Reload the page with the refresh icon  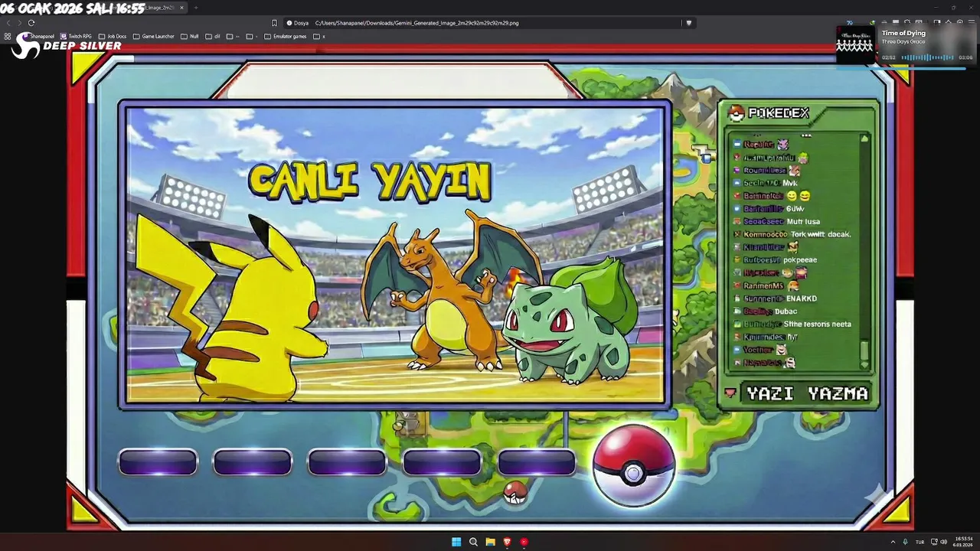coord(31,23)
